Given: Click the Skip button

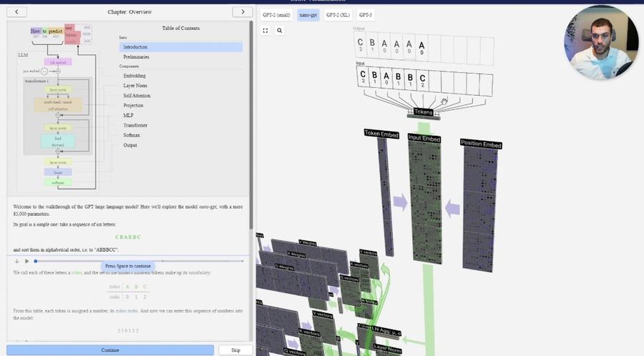Looking at the screenshot, I should [x=235, y=350].
